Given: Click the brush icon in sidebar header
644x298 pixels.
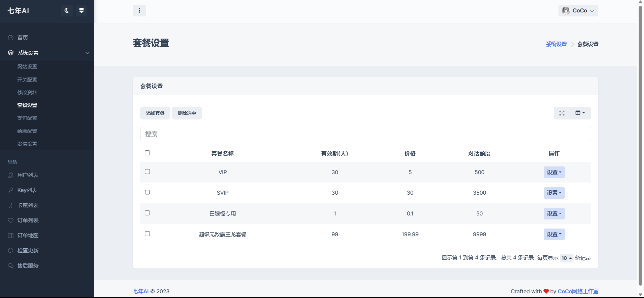Looking at the screenshot, I should pyautogui.click(x=81, y=11).
